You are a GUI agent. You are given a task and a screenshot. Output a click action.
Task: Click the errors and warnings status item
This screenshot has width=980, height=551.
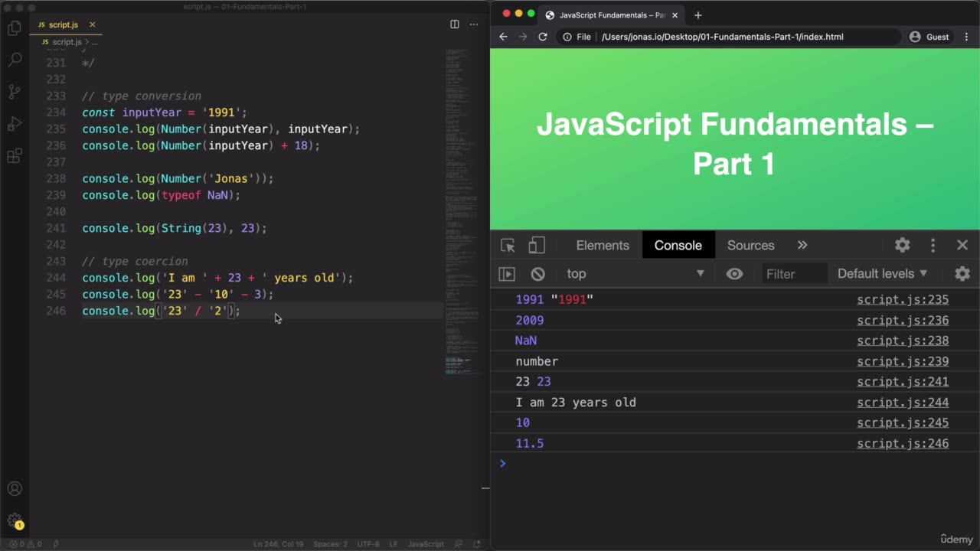click(x=25, y=544)
